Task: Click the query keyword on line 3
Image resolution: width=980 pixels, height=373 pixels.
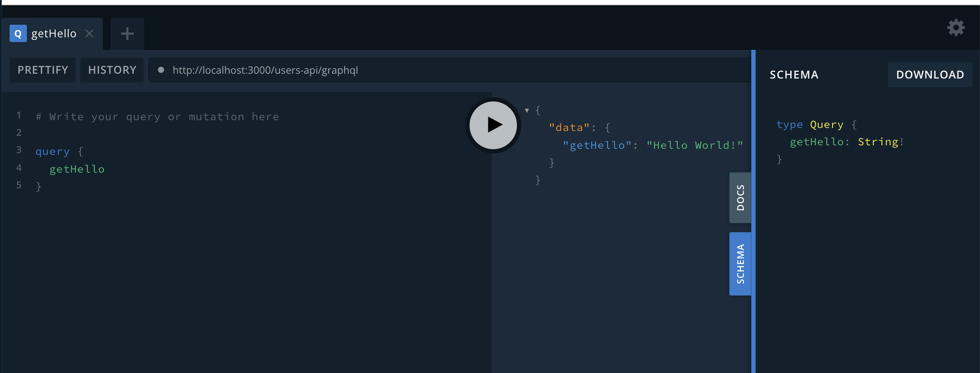Action: [53, 151]
